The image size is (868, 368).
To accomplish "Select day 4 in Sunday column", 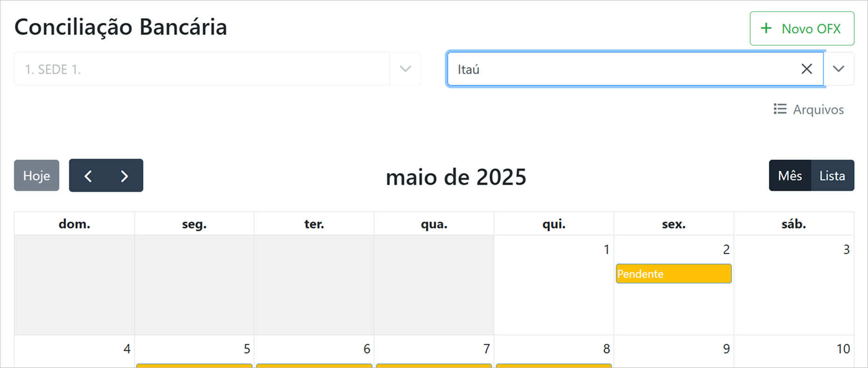I will pos(127,349).
